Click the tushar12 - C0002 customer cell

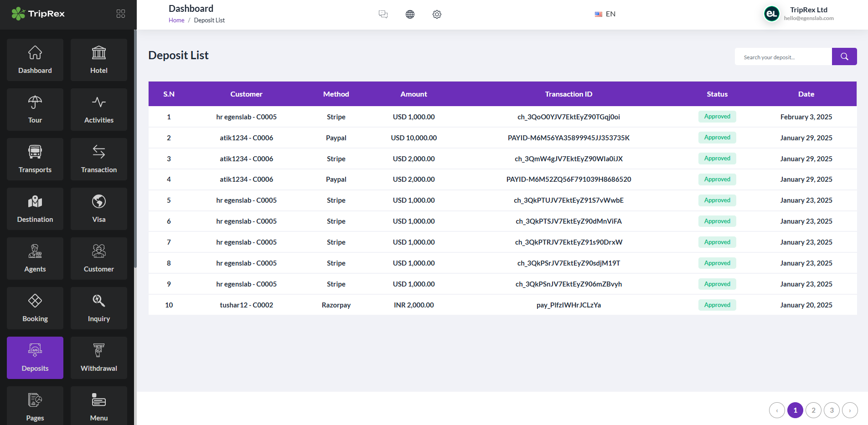[246, 305]
